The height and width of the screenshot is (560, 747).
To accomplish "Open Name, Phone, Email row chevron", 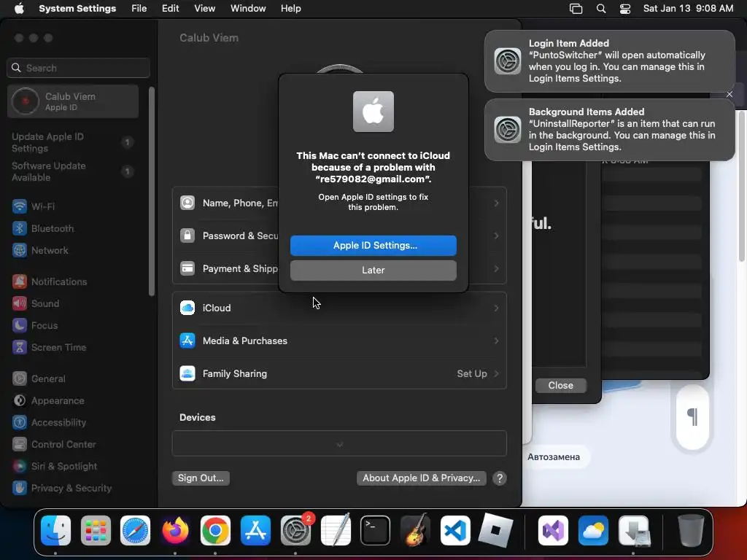I will (x=496, y=203).
